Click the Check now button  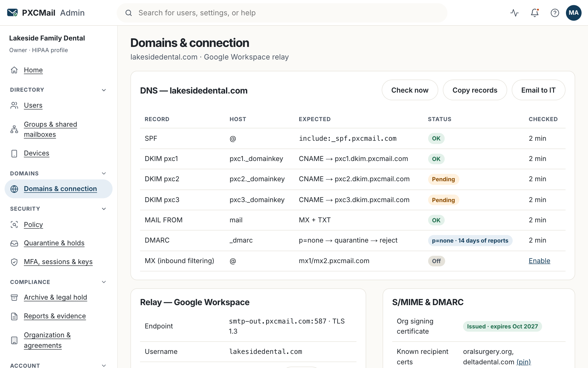(410, 90)
